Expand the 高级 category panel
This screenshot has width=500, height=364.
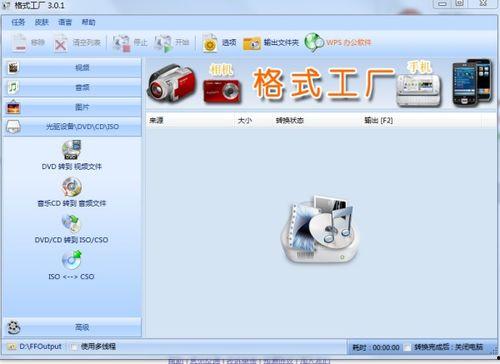pyautogui.click(x=72, y=327)
